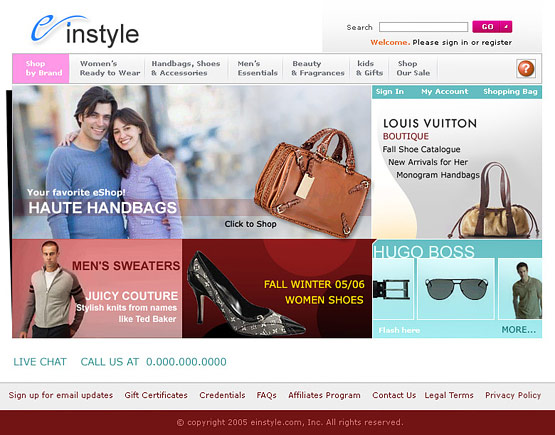Select Shop Our Sale menu
This screenshot has height=435, width=555.
(x=413, y=68)
